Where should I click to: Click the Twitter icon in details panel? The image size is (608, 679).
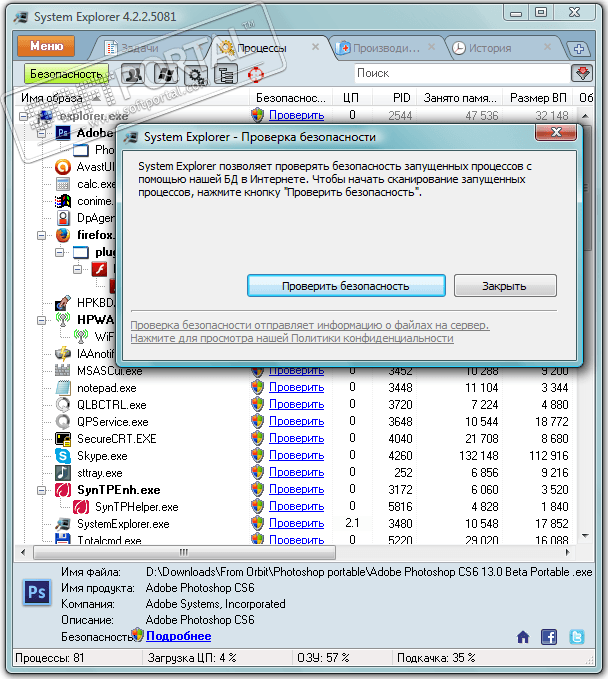click(577, 637)
